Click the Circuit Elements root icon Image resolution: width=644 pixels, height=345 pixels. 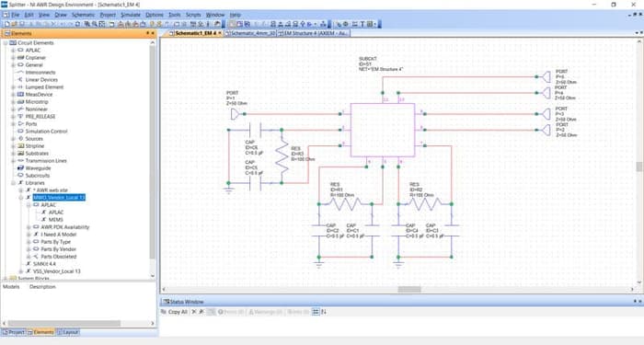click(x=13, y=42)
